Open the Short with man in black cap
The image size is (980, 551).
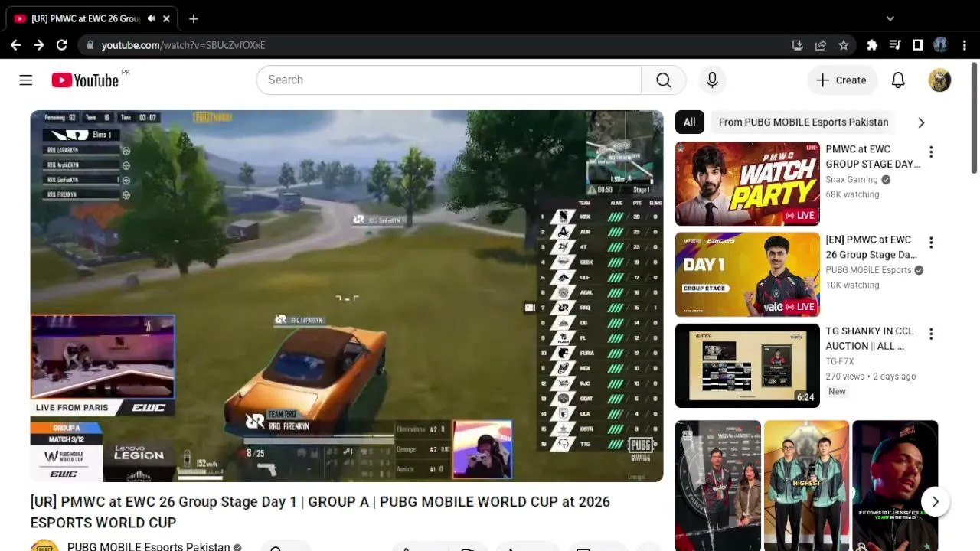coord(895,485)
